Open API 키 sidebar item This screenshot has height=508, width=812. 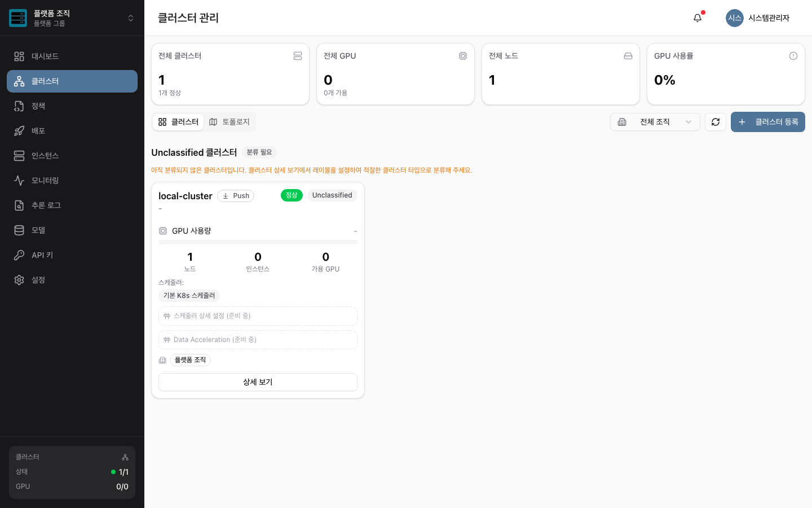point(72,255)
